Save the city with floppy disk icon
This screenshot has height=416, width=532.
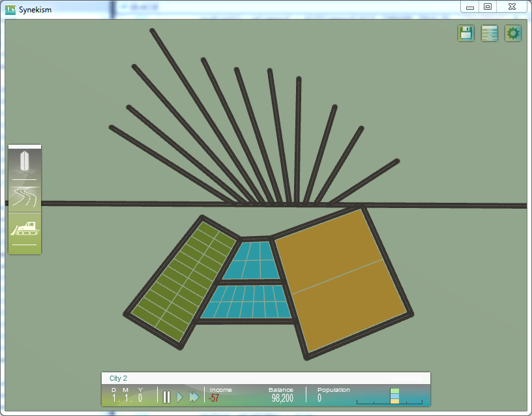[x=466, y=33]
